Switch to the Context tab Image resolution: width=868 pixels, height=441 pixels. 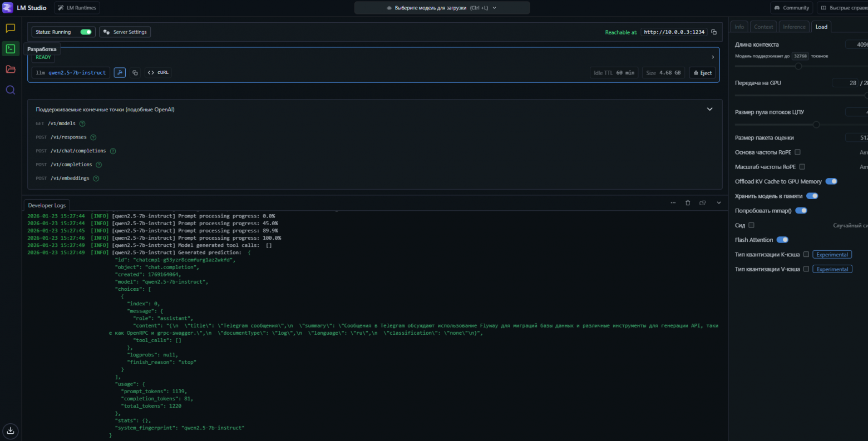pyautogui.click(x=763, y=27)
